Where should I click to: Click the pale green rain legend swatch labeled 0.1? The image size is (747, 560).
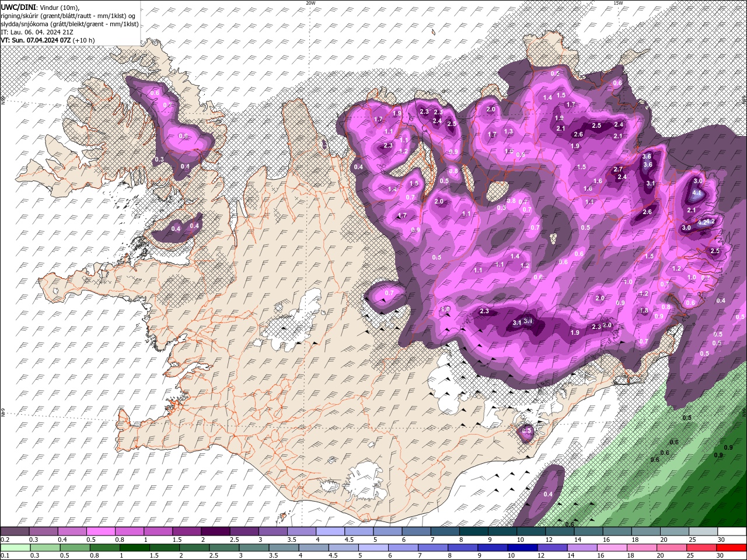coord(15,548)
